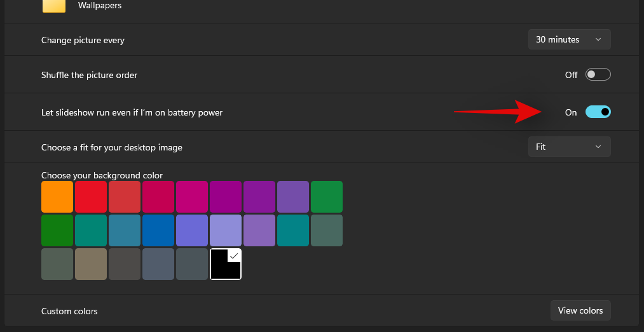This screenshot has height=332, width=644.
Task: Enable the shuffle picture order toggle
Action: pyautogui.click(x=598, y=75)
